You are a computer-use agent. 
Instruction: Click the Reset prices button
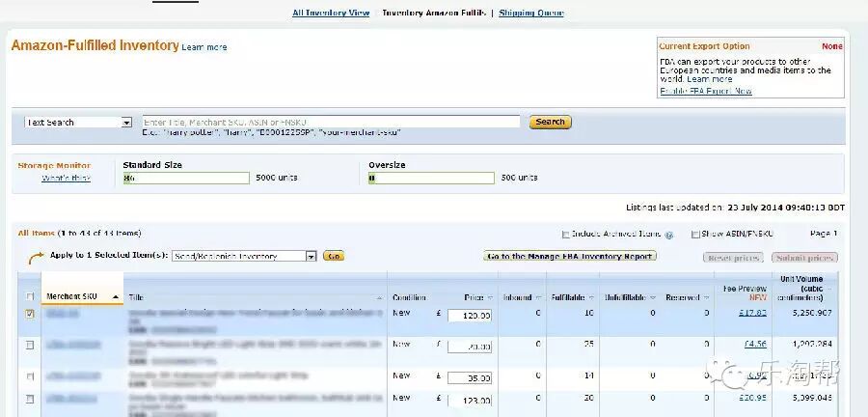pyautogui.click(x=733, y=258)
